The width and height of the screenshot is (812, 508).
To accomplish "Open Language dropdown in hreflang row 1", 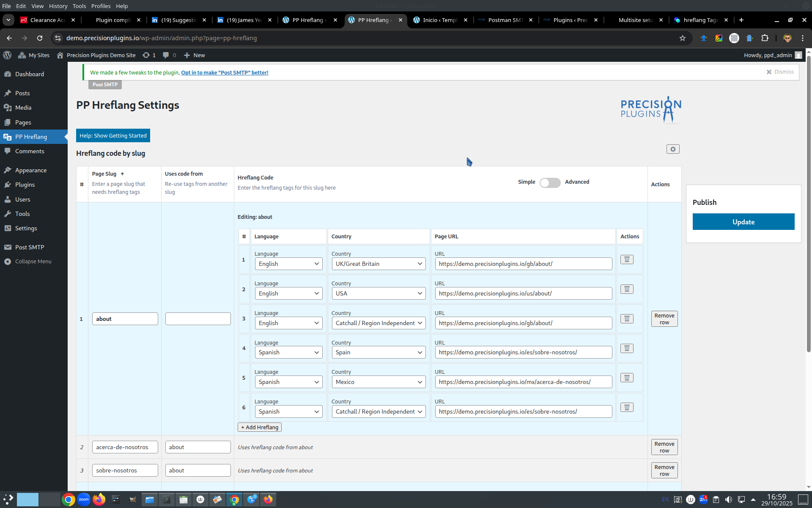I will (288, 264).
